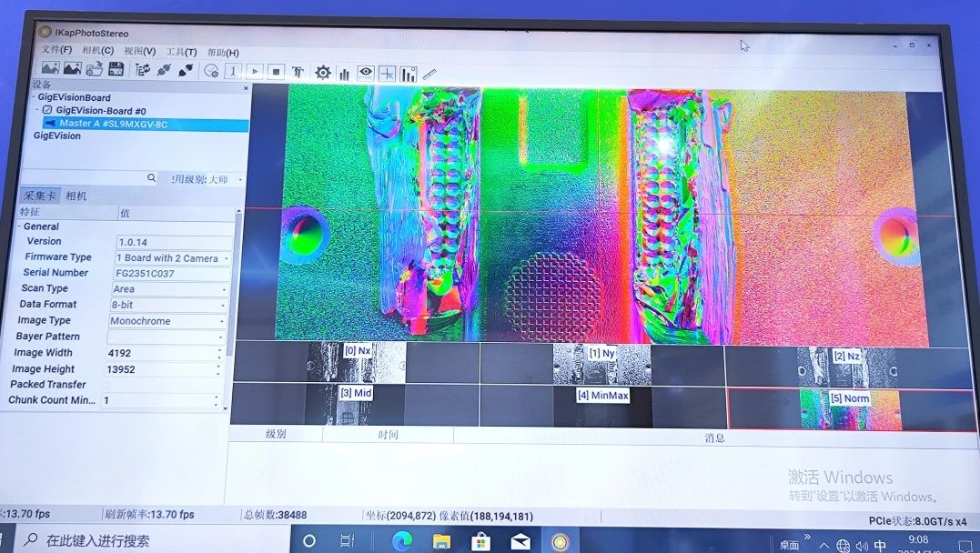This screenshot has width=980, height=553.
Task: Click the save floppy disk icon
Action: click(x=116, y=70)
